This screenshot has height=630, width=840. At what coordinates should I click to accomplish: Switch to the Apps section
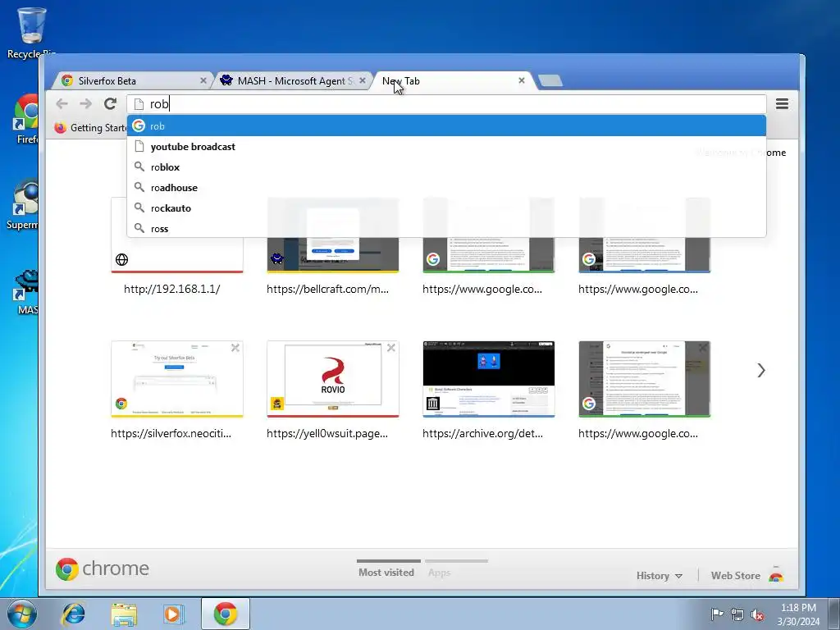pyautogui.click(x=440, y=573)
